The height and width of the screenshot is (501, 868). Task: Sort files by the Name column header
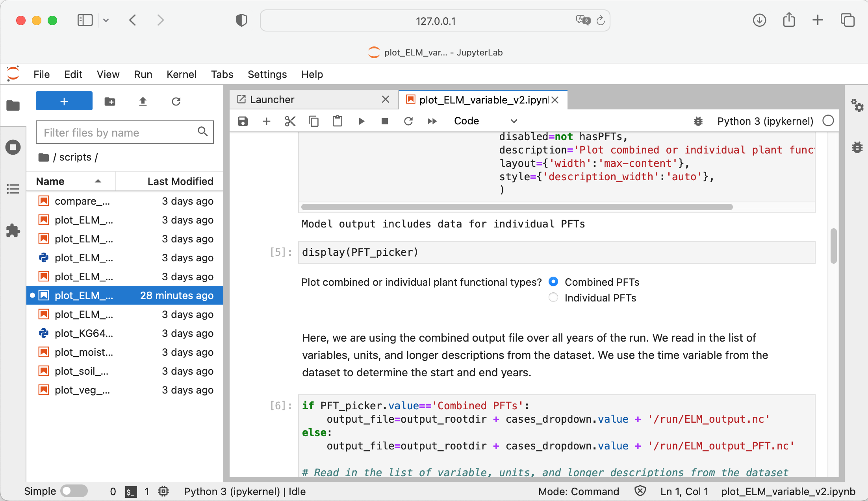point(50,181)
